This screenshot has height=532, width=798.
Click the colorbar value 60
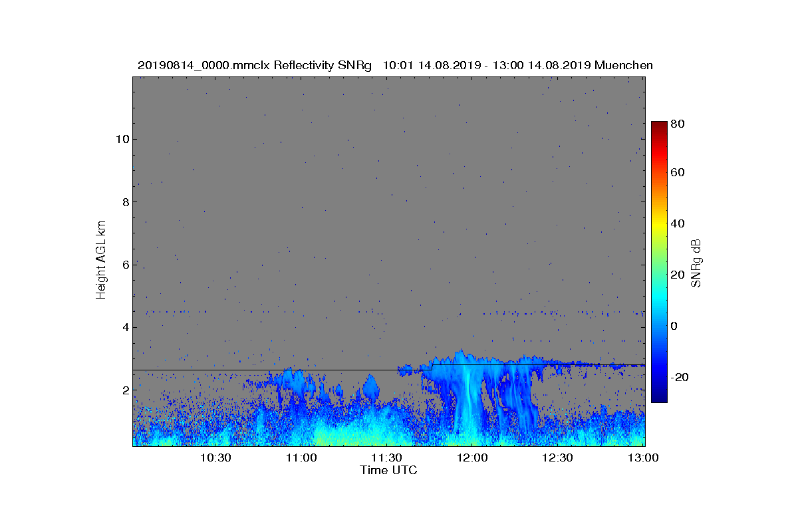[678, 173]
